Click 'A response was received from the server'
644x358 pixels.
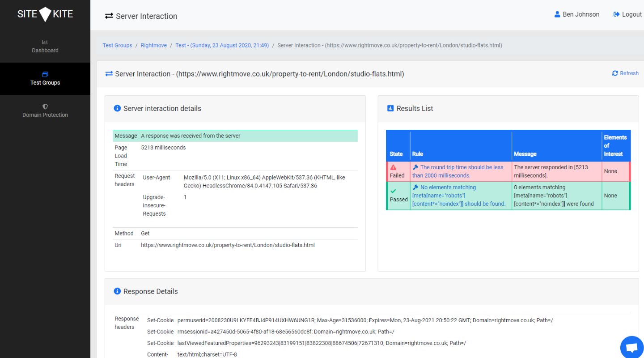coord(191,136)
